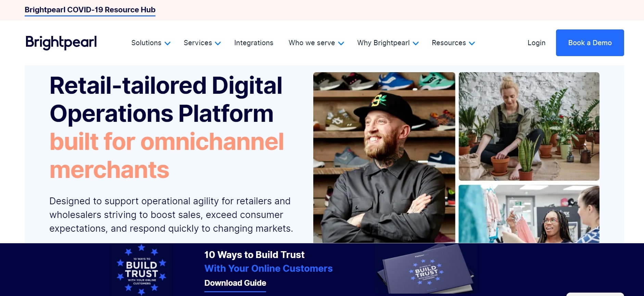Viewport: 644px width, 296px height.
Task: Open the Resources dropdown chevron
Action: [472, 43]
